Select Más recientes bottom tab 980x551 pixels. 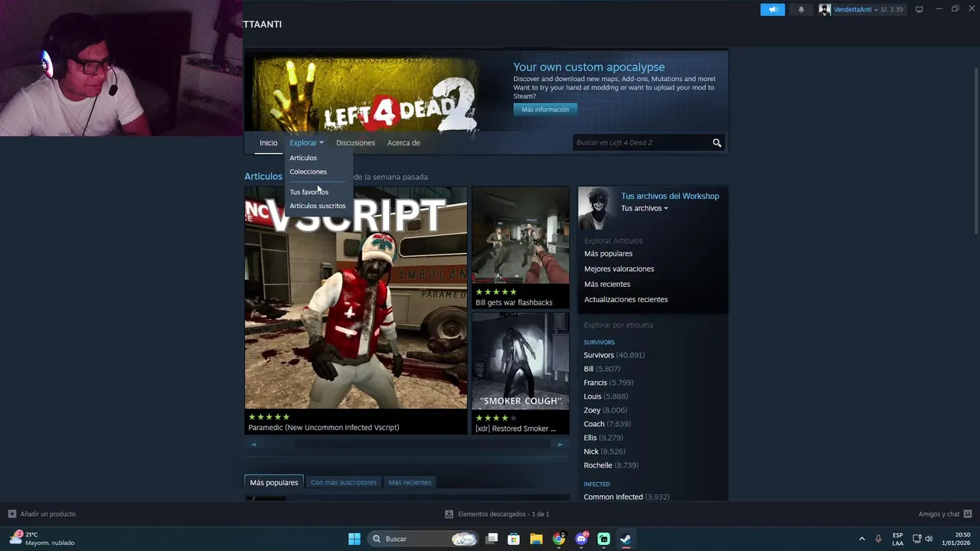[410, 482]
